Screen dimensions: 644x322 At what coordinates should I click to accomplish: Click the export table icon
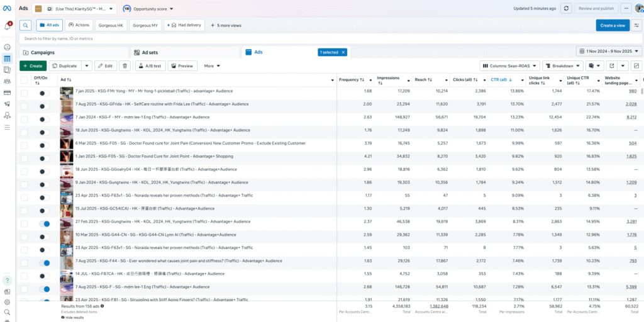pos(611,65)
